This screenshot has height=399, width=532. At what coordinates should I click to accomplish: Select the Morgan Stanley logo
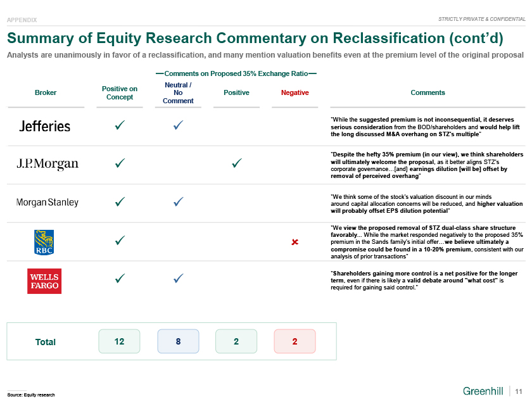(x=47, y=202)
